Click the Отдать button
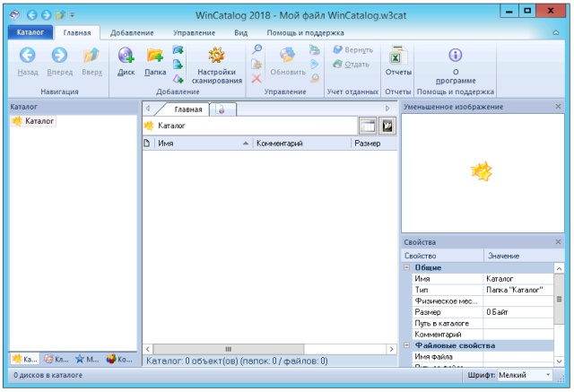This screenshot has width=574, height=392. point(351,65)
